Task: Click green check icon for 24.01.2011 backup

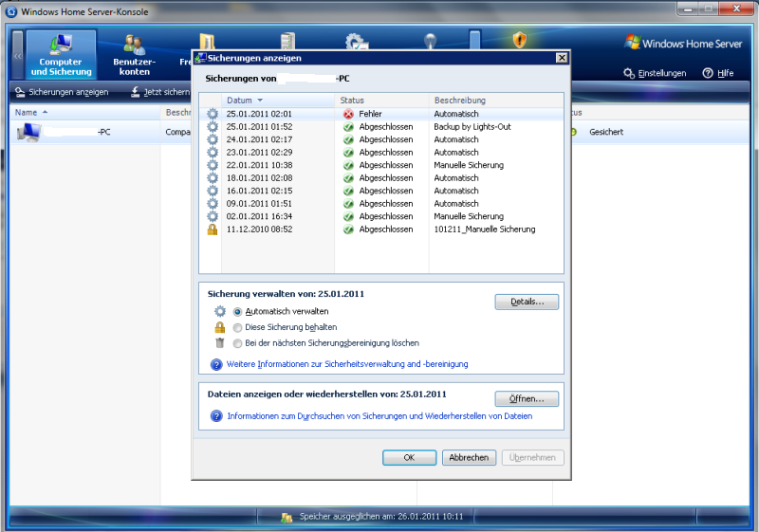Action: pos(348,139)
